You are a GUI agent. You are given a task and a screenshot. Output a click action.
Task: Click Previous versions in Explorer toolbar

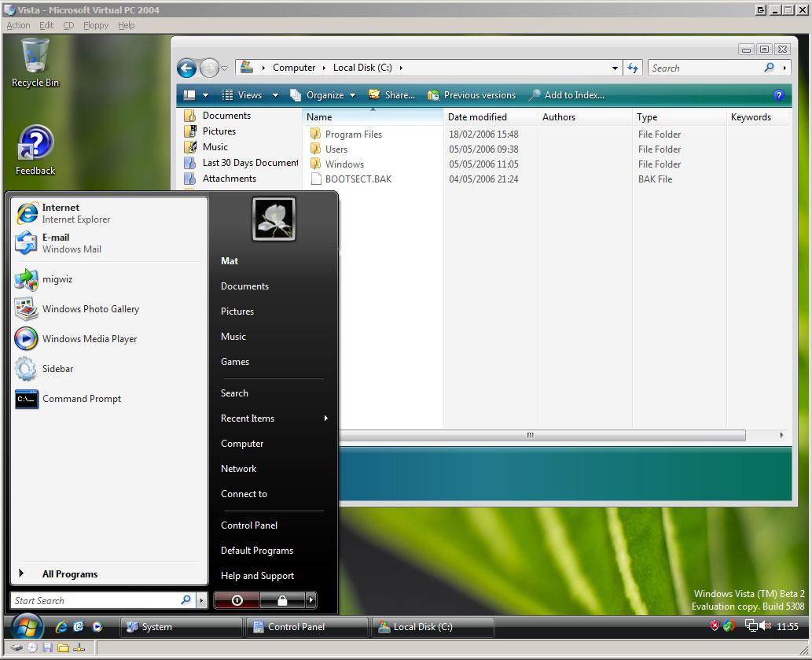472,95
